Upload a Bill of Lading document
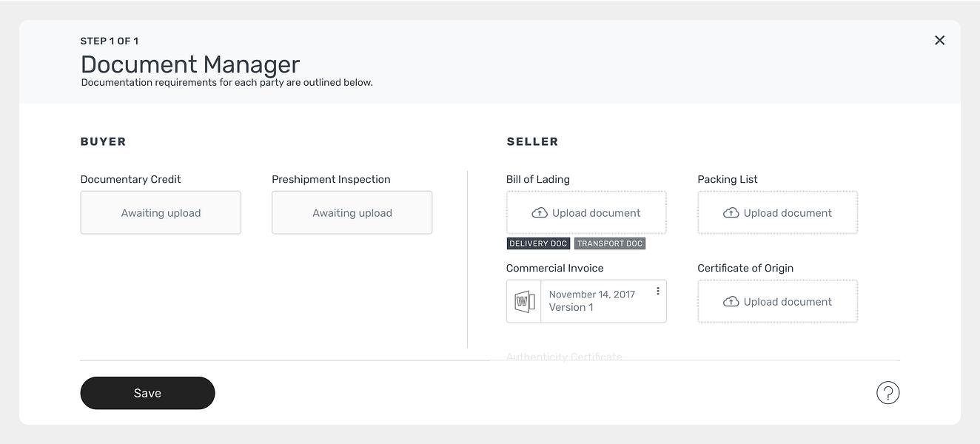The image size is (980, 444). pos(586,212)
